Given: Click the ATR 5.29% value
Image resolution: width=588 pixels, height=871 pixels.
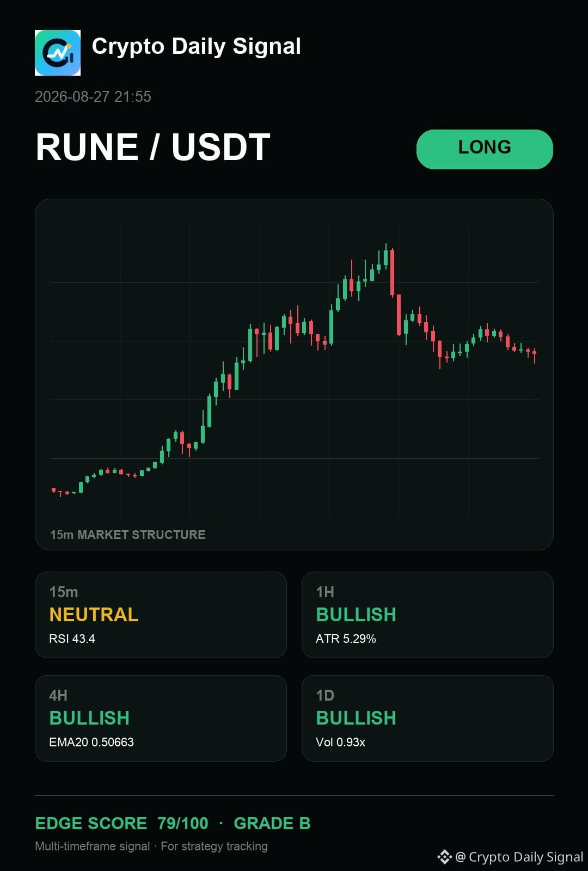Looking at the screenshot, I should coord(346,639).
